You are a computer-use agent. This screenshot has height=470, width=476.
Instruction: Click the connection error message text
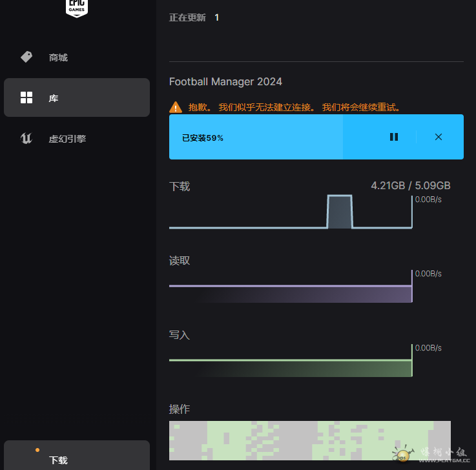pos(295,107)
